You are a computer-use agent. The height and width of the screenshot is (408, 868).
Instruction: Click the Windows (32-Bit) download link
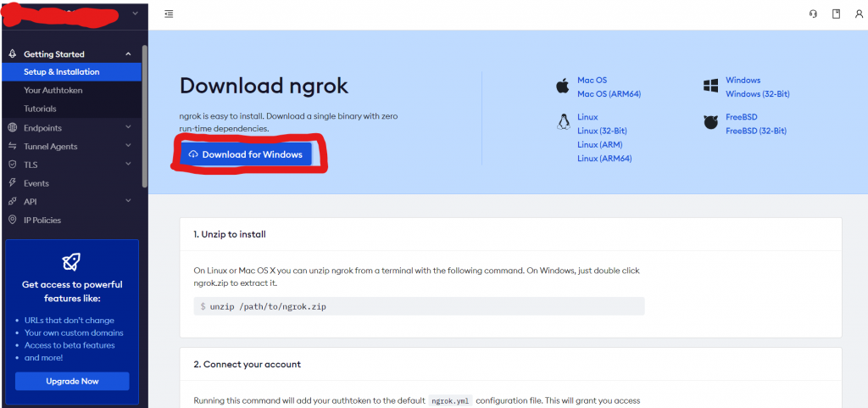[757, 94]
